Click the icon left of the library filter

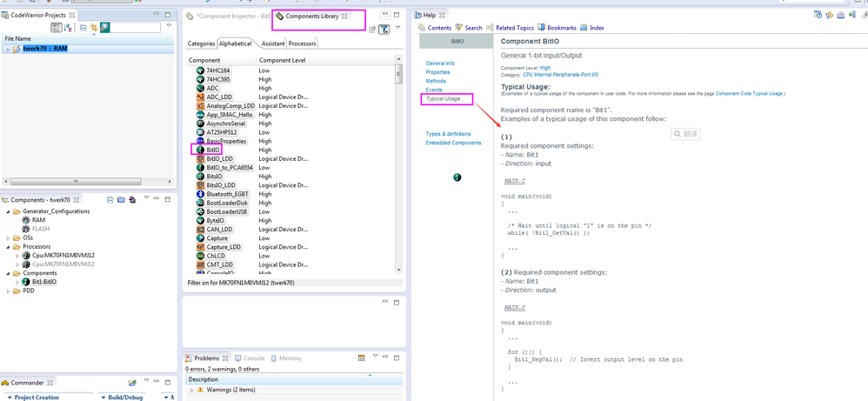click(x=372, y=30)
